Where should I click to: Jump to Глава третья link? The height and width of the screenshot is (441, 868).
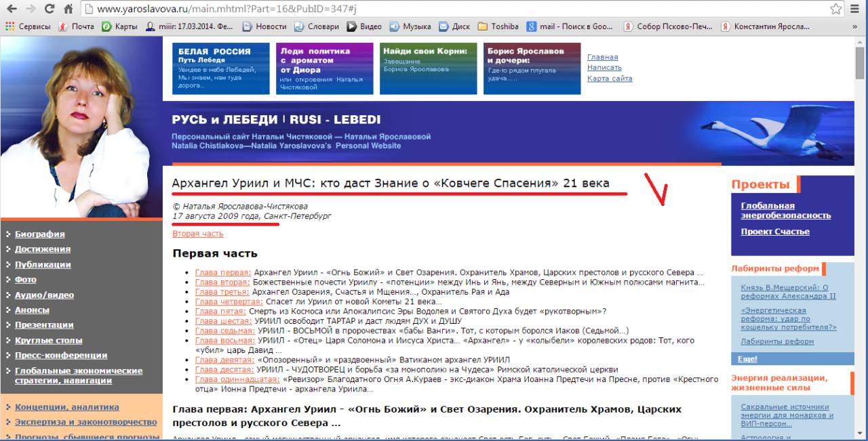(222, 292)
